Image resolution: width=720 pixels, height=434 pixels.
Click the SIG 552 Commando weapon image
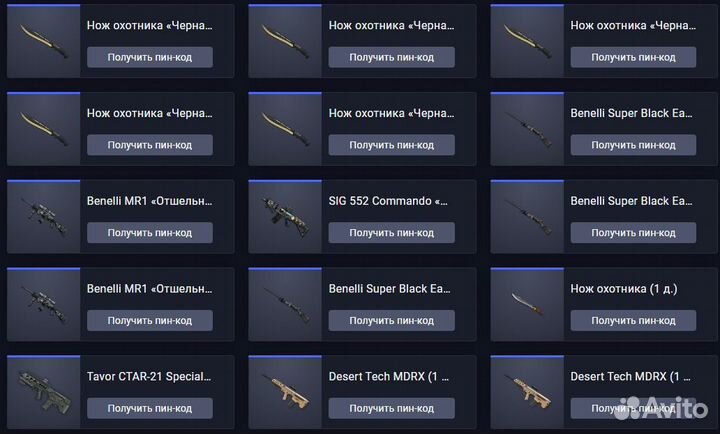pos(285,217)
